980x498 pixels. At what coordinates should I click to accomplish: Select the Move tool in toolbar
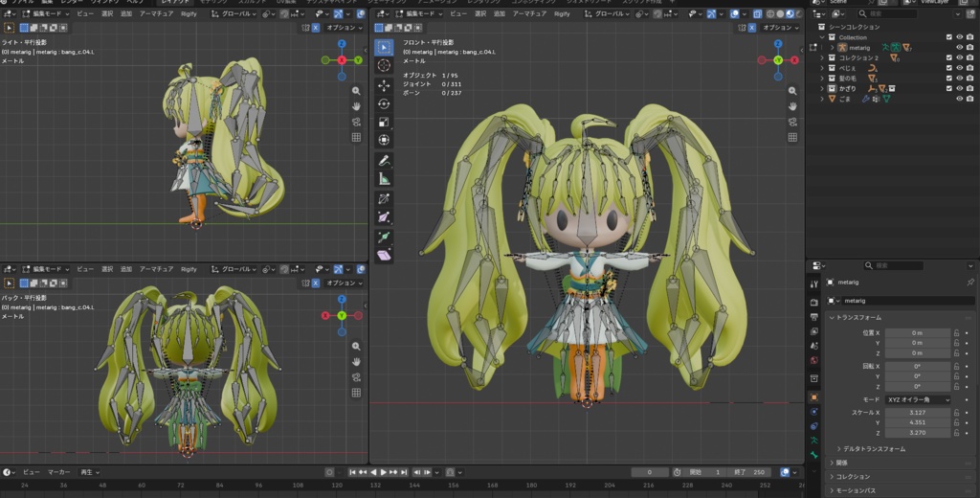(x=384, y=85)
